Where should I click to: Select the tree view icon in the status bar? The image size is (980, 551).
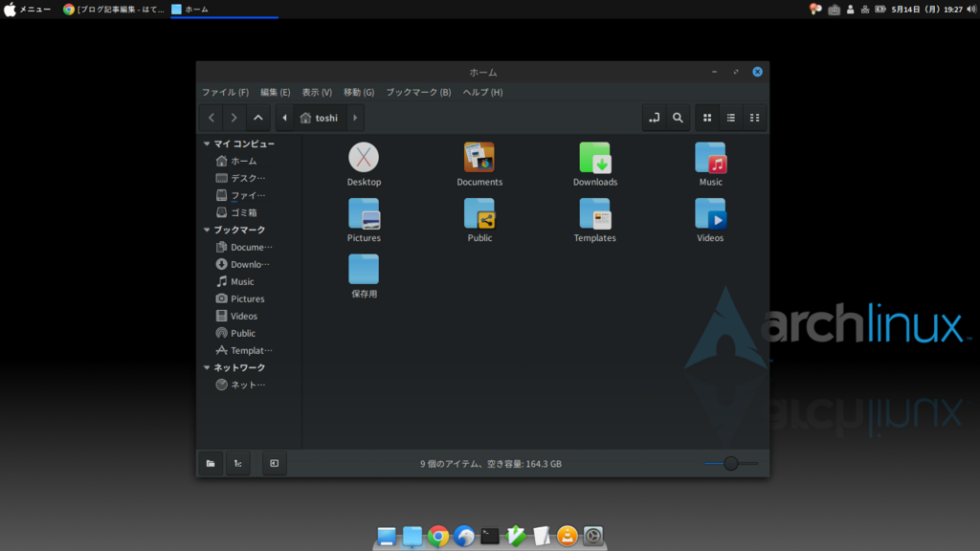(237, 463)
